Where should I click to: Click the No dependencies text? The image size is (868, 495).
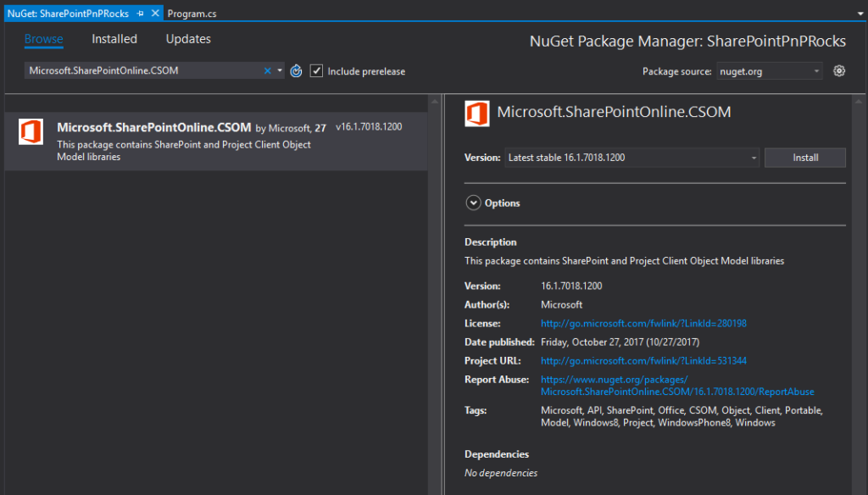501,473
